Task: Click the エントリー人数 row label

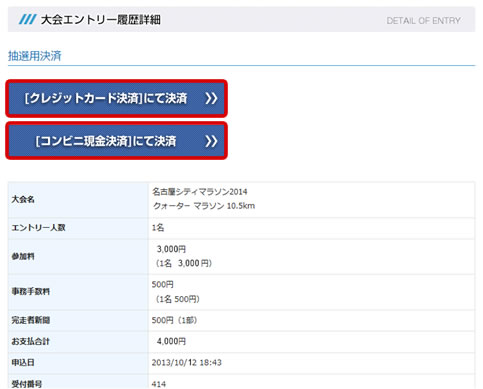Action: pos(38,228)
